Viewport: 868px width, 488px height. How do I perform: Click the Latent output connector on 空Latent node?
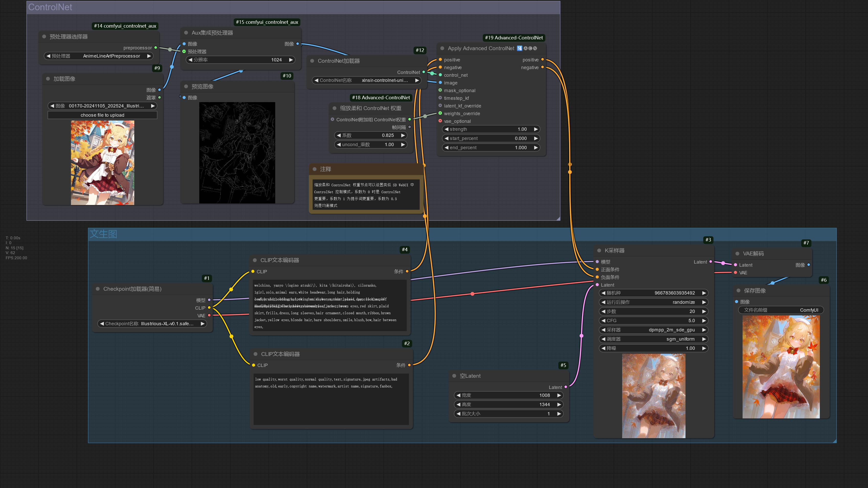[565, 387]
